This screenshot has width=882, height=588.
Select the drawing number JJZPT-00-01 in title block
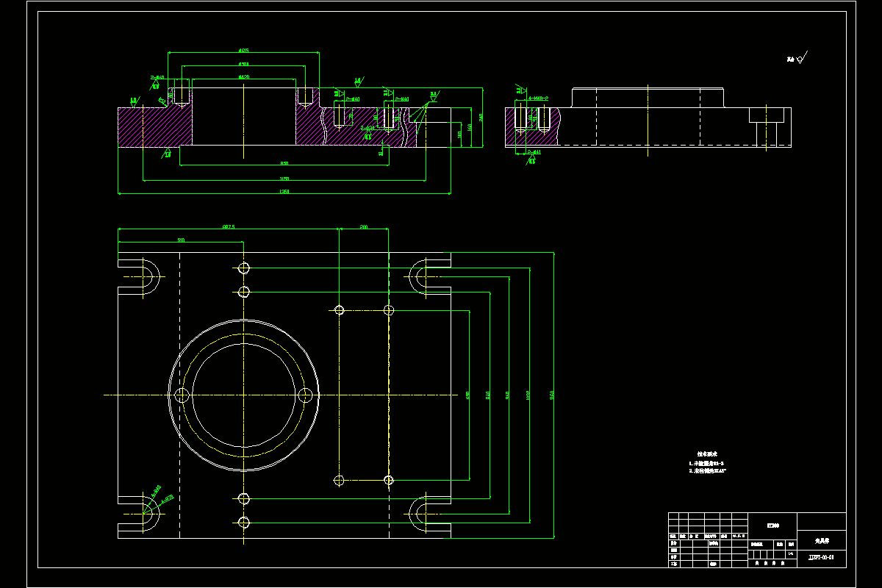tap(821, 558)
